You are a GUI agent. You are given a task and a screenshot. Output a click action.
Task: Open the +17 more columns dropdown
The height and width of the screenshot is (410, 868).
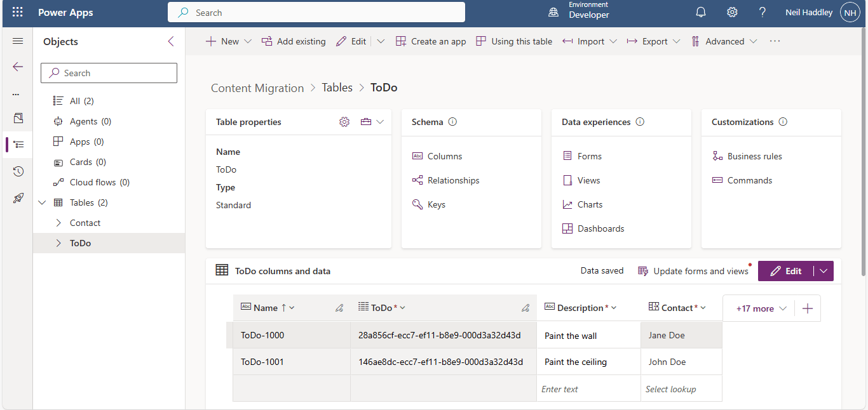coord(761,308)
